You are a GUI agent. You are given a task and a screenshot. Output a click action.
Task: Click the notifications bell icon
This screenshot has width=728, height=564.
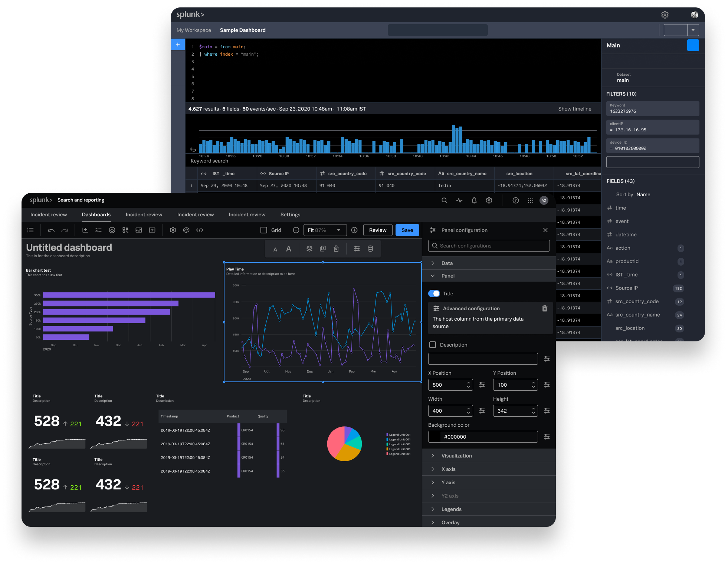click(474, 201)
